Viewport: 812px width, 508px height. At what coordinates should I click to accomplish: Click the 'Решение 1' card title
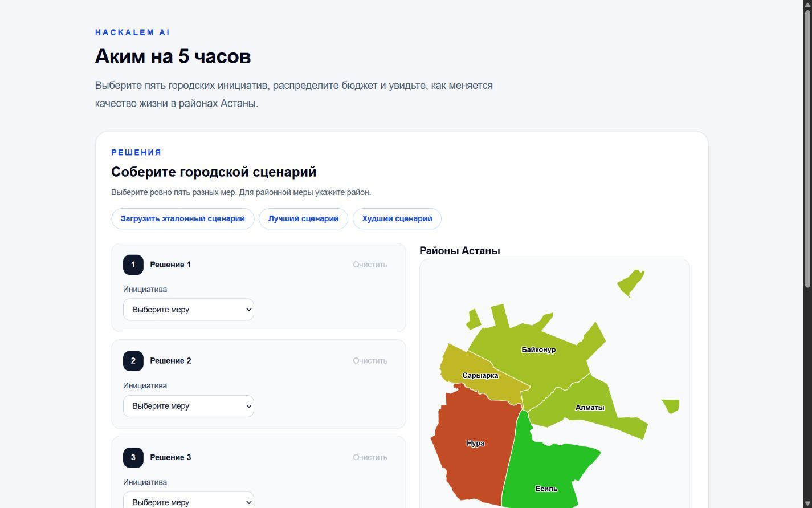coord(170,265)
